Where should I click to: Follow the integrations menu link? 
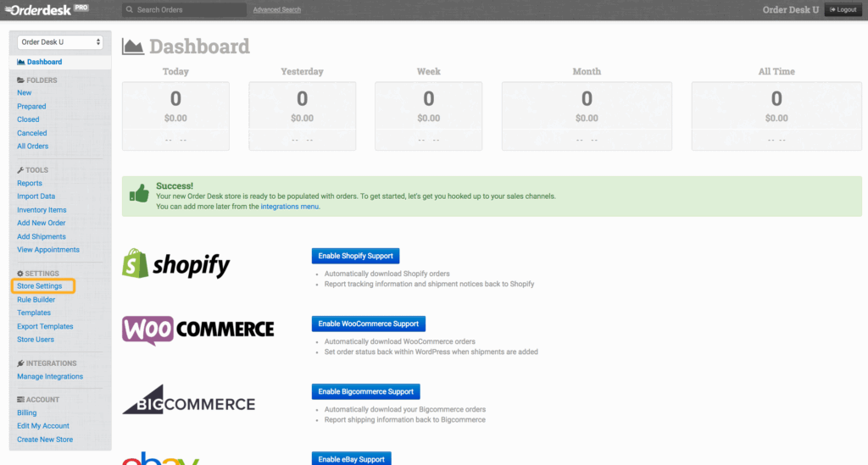click(x=289, y=206)
